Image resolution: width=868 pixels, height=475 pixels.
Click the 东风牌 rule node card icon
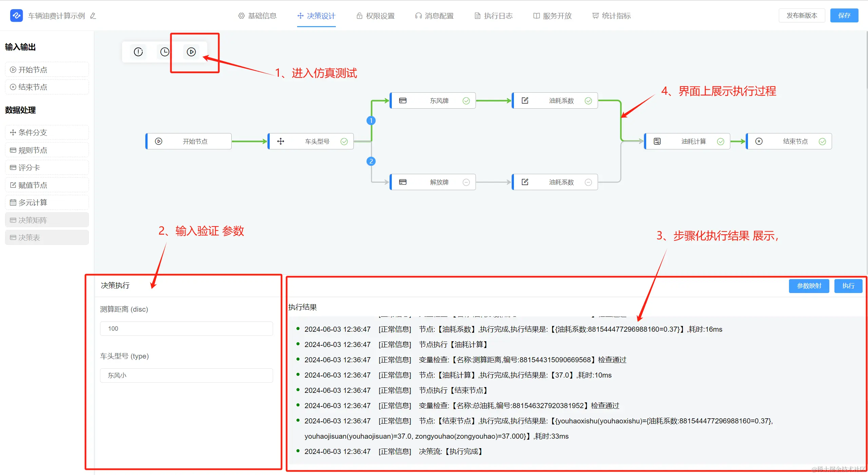tap(403, 101)
